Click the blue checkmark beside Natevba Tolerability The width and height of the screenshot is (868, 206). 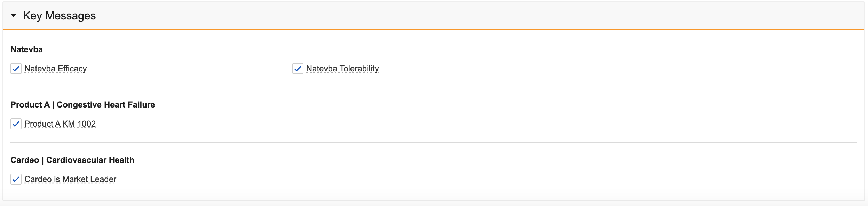[x=298, y=69]
